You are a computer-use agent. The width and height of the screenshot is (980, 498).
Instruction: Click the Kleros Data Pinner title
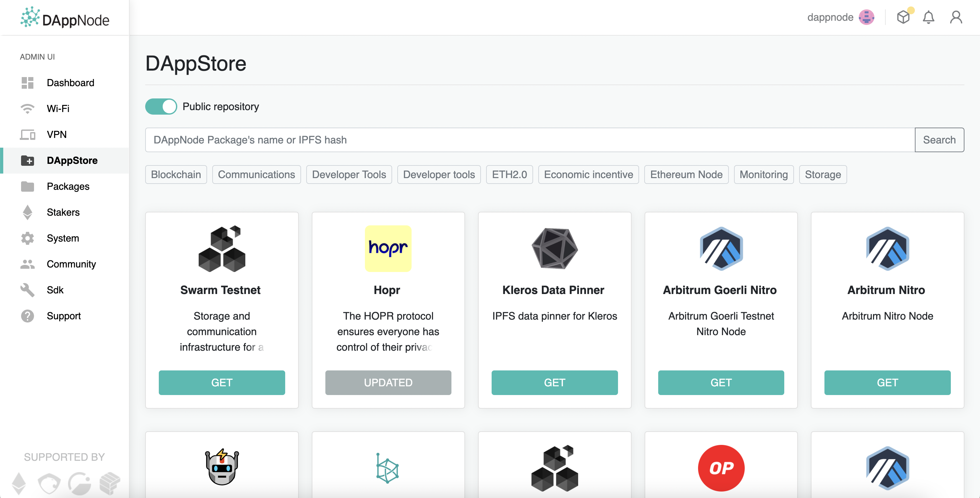pos(553,290)
